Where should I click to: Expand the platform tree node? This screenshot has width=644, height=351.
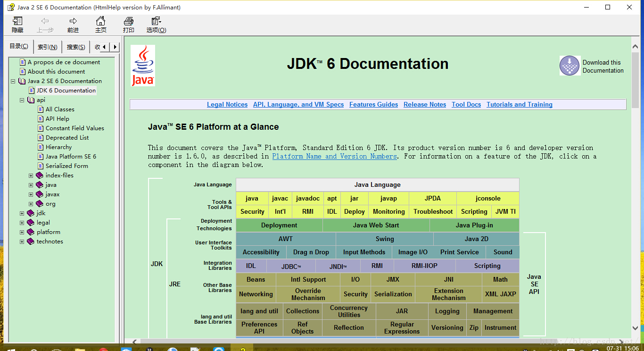pyautogui.click(x=22, y=232)
